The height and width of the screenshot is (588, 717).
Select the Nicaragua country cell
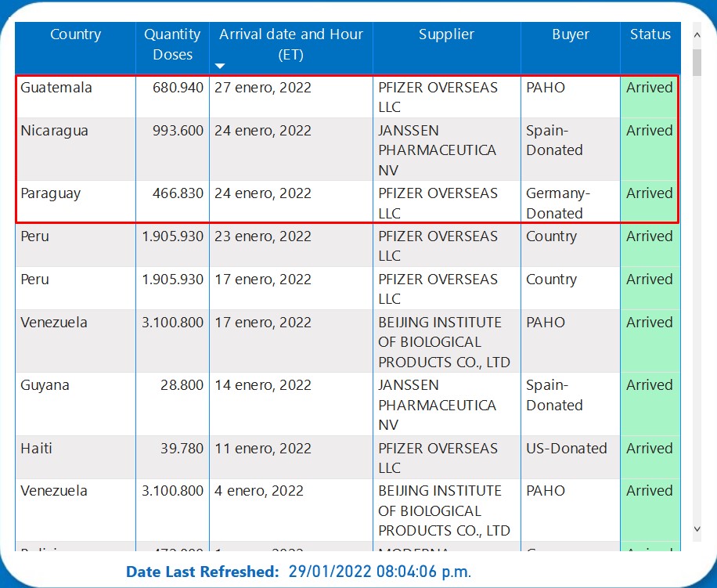click(x=54, y=131)
